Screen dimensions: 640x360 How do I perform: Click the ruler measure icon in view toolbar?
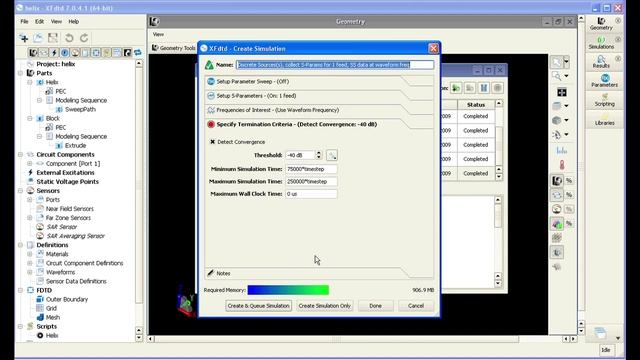[x=562, y=151]
